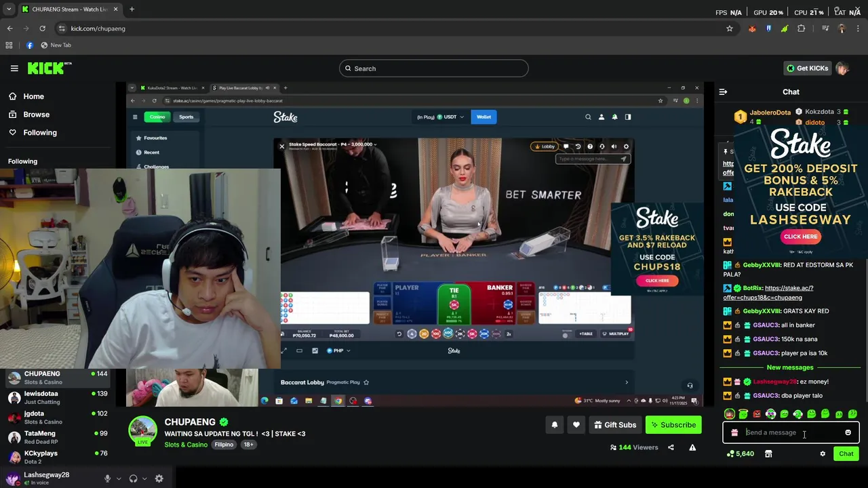Screen dimensions: 868x488
Task: Follow channel with heart button
Action: [x=576, y=425]
